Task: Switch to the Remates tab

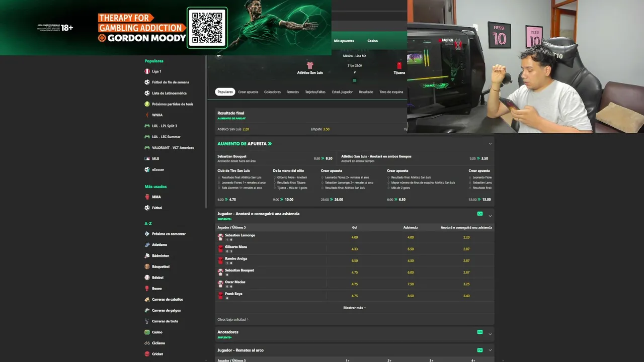Action: point(293,92)
